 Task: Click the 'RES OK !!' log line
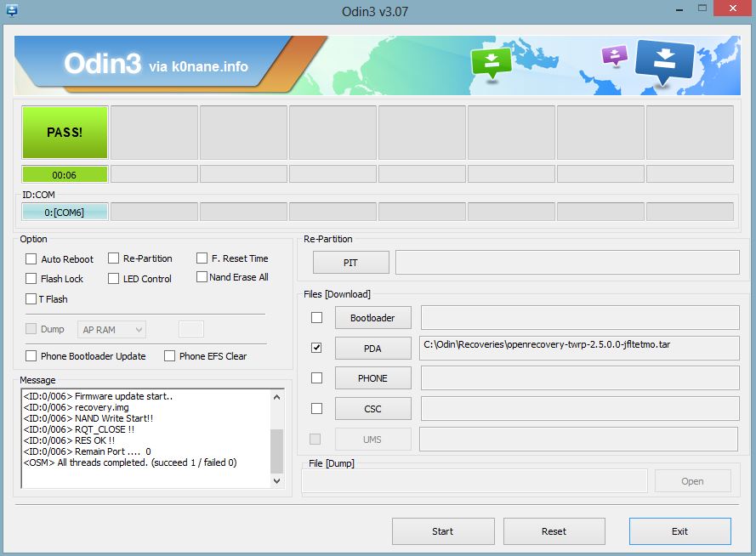point(69,440)
